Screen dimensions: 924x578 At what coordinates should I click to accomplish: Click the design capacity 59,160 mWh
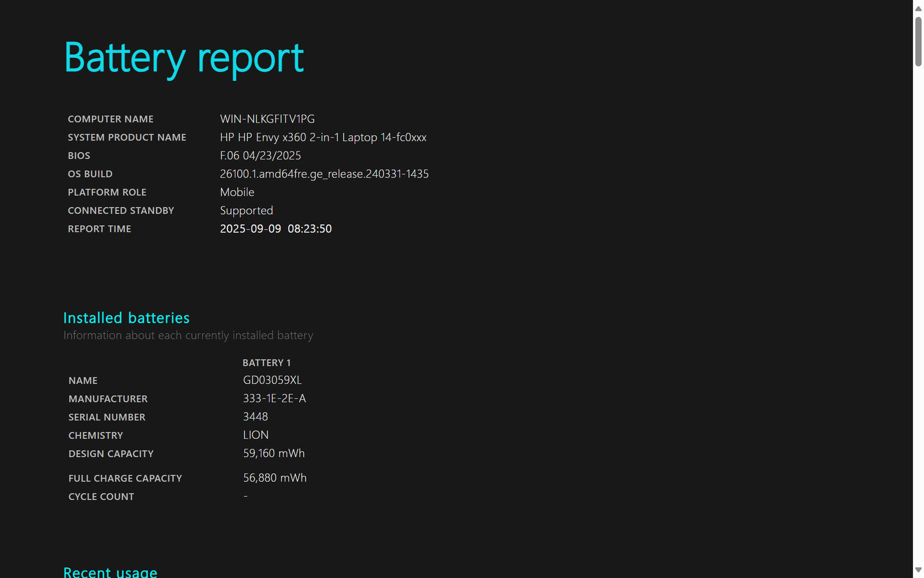(274, 454)
